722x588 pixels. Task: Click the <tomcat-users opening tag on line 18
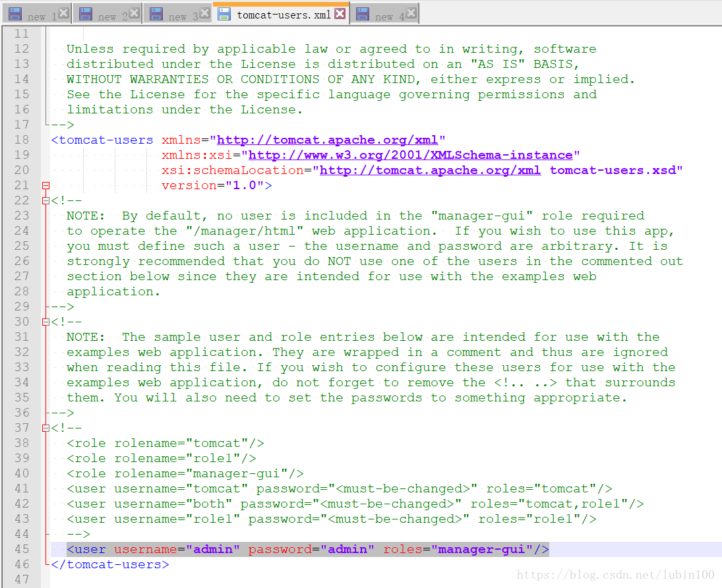click(x=102, y=140)
